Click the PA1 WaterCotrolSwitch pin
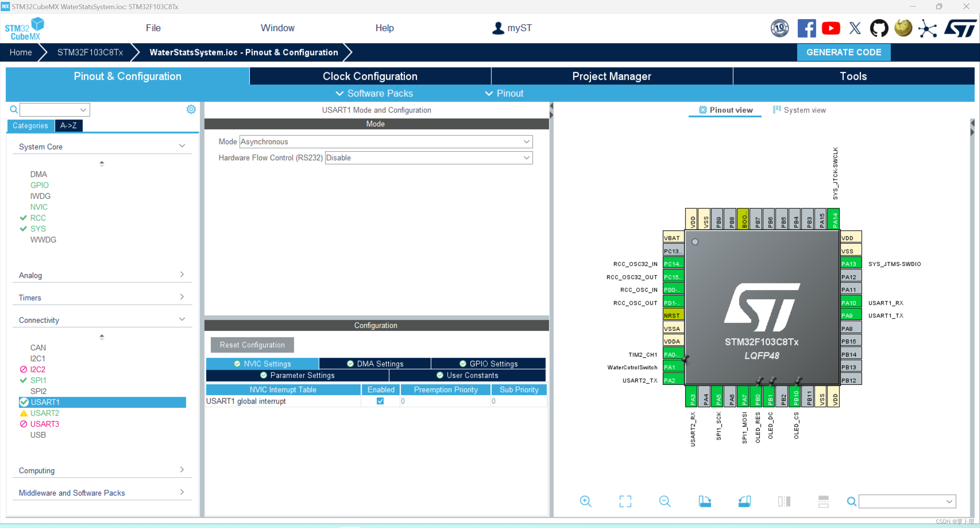The width and height of the screenshot is (980, 528). pos(673,367)
